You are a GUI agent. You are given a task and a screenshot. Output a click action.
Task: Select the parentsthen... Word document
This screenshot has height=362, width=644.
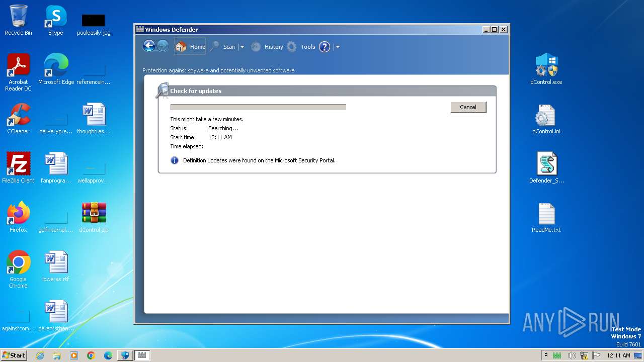56,316
